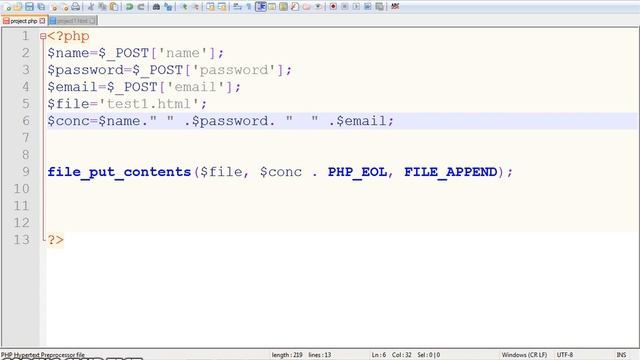
Task: Open Find dialog via the binoculars icon
Action: click(156, 7)
